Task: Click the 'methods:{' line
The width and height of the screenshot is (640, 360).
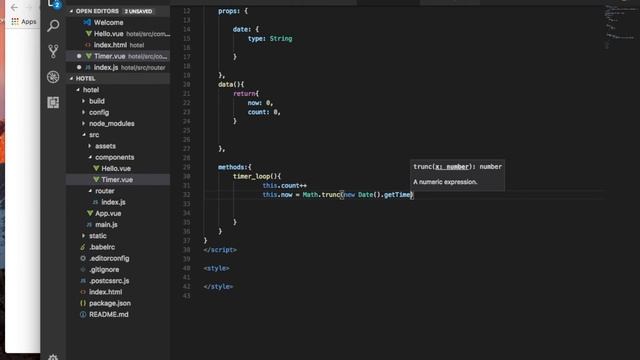Action: pyautogui.click(x=234, y=167)
